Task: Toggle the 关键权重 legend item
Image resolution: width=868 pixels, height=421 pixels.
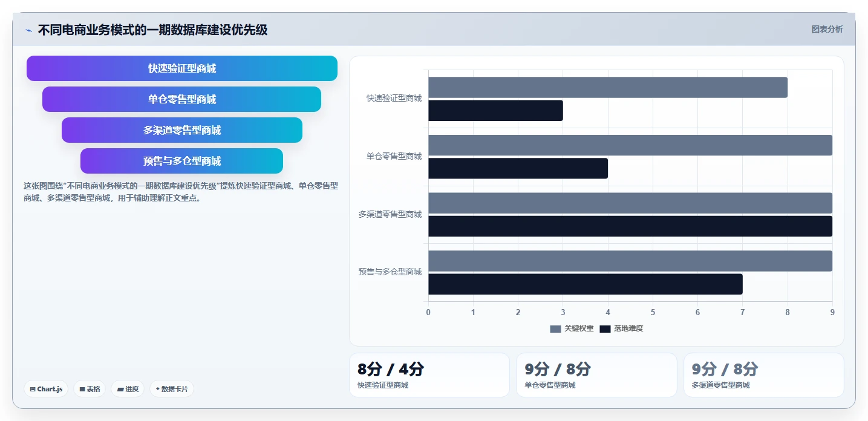Action: click(x=572, y=328)
